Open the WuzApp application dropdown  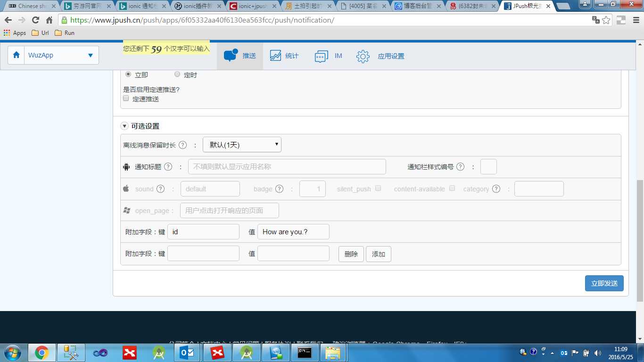[61, 55]
